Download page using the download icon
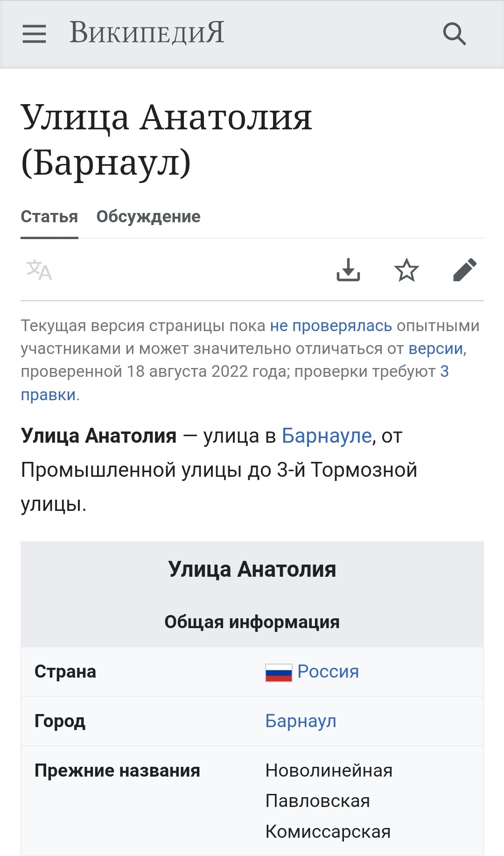The width and height of the screenshot is (504, 856). [348, 270]
